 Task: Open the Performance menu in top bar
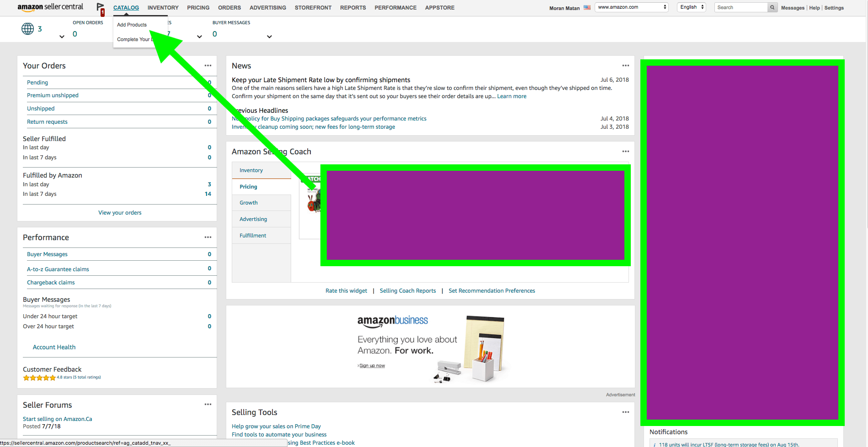pyautogui.click(x=395, y=8)
